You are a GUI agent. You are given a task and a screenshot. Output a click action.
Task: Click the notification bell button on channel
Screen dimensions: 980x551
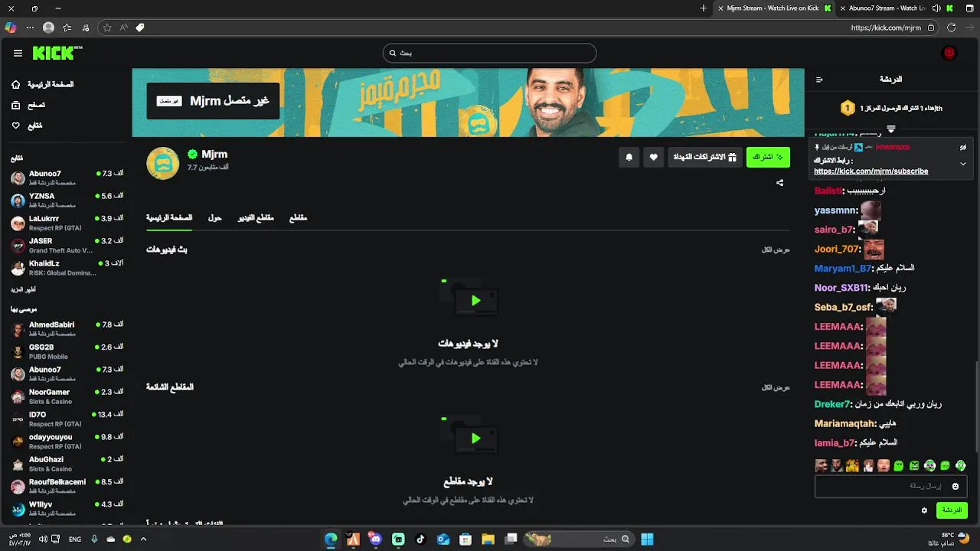coord(629,157)
